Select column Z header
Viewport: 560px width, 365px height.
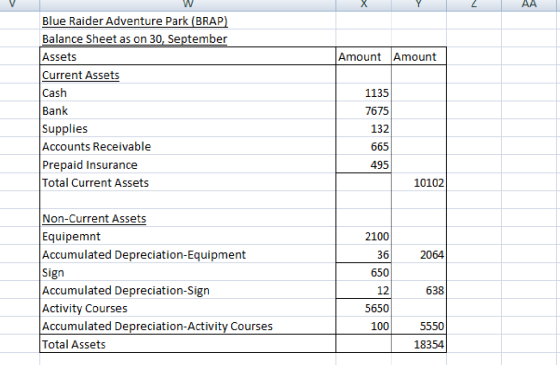[474, 5]
